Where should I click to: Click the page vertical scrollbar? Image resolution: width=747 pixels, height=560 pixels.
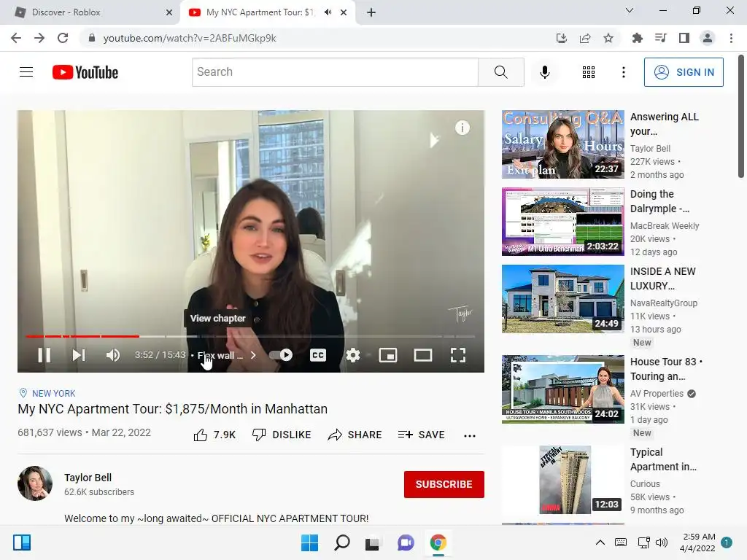[x=741, y=117]
